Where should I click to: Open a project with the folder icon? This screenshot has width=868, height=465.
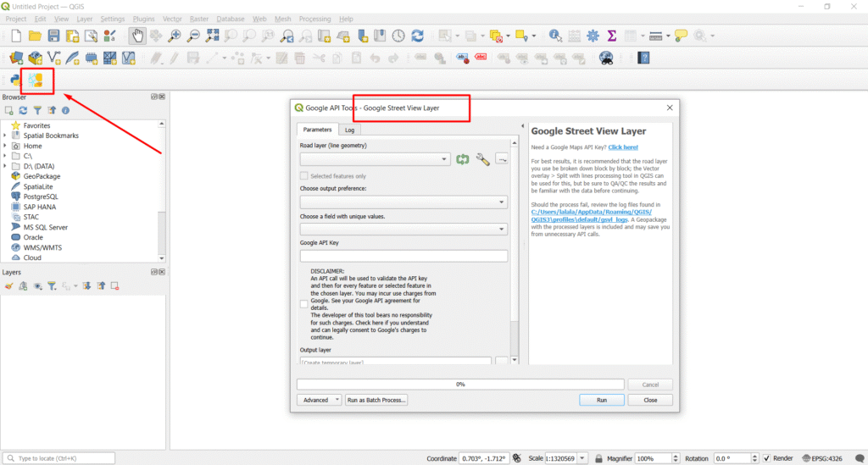pos(35,36)
